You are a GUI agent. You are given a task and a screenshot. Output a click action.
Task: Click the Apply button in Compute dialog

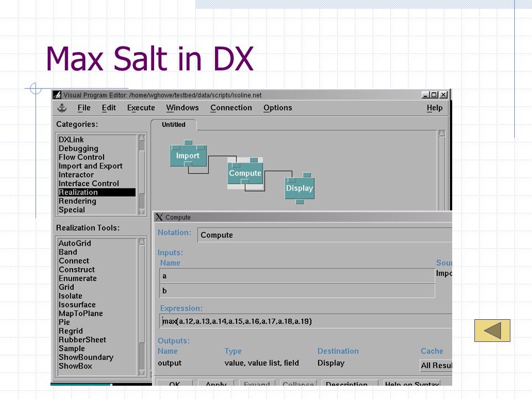[x=216, y=383]
